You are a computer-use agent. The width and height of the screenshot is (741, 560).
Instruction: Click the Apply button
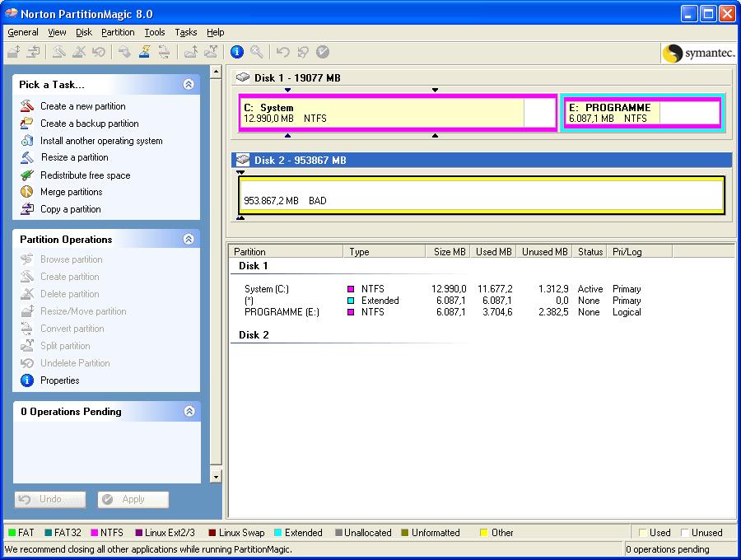point(133,499)
